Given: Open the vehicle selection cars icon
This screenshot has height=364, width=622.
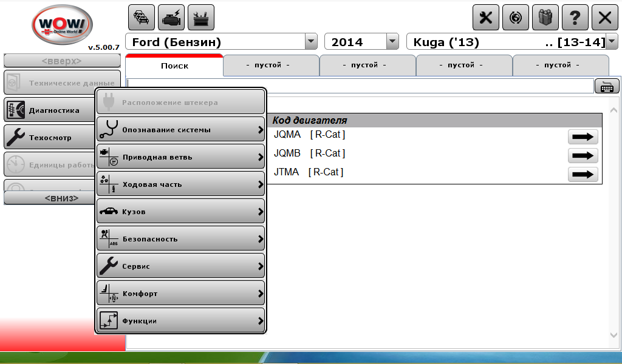Looking at the screenshot, I should pos(142,18).
